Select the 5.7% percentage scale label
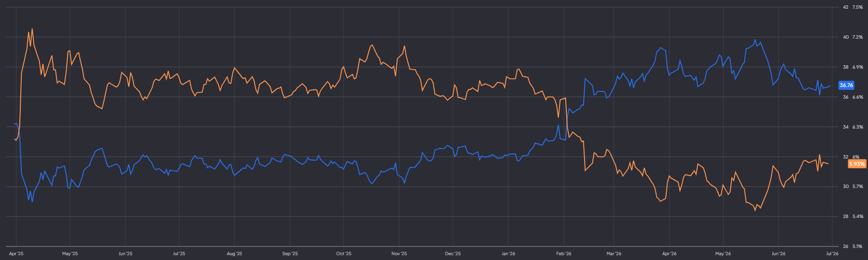This screenshot has height=260, width=868. (x=857, y=187)
